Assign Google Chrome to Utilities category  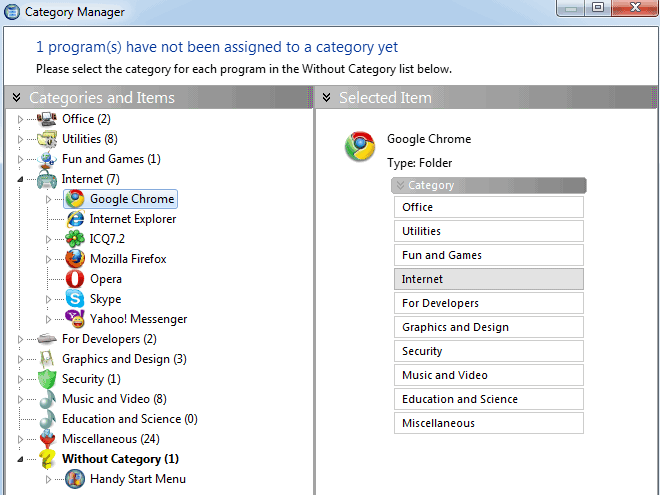488,231
